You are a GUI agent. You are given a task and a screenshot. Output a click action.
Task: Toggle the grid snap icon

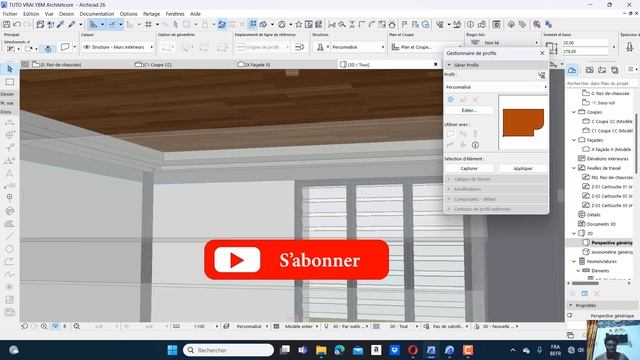click(149, 24)
